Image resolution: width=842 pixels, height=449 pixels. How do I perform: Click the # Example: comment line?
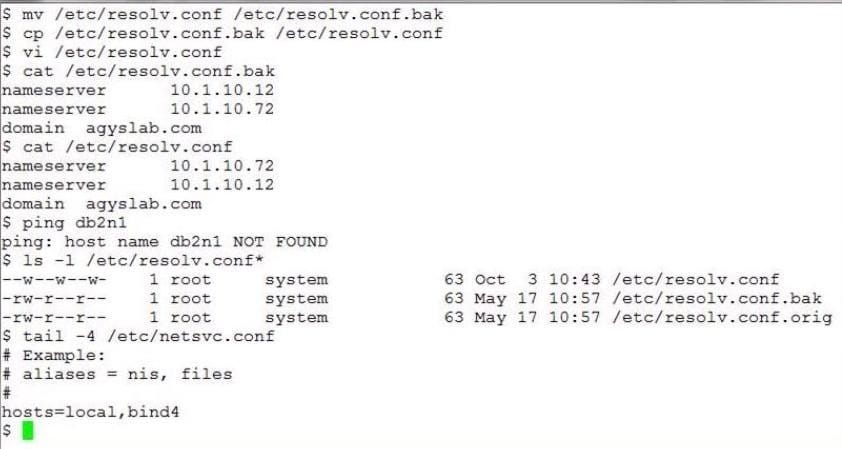pos(54,356)
